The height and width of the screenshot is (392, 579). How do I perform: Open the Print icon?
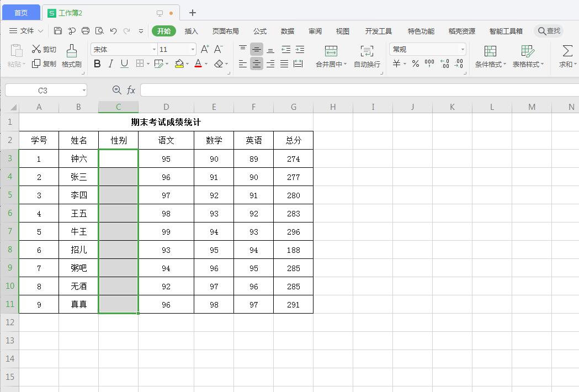pos(86,31)
